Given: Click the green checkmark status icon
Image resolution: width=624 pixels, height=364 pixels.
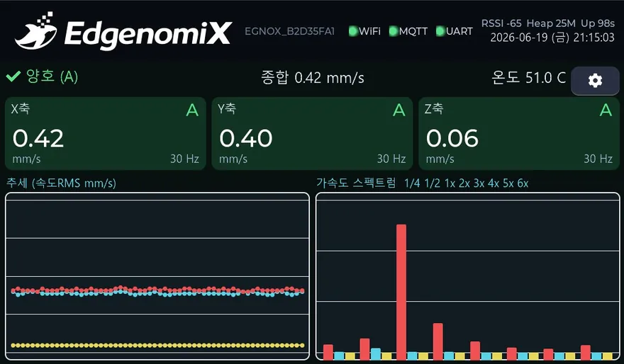Looking at the screenshot, I should click(13, 76).
